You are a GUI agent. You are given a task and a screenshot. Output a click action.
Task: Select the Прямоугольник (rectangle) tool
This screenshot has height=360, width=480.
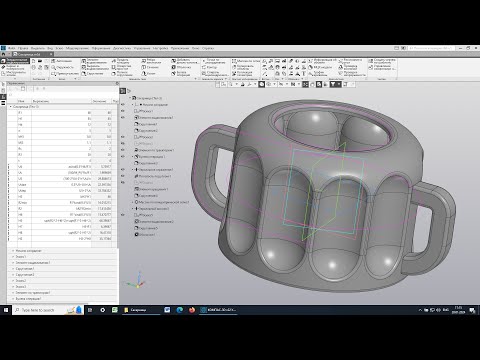click(65, 74)
